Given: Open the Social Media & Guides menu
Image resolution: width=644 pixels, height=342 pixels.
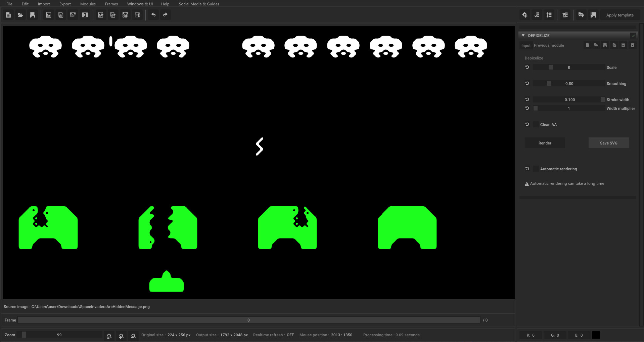Looking at the screenshot, I should (x=199, y=4).
